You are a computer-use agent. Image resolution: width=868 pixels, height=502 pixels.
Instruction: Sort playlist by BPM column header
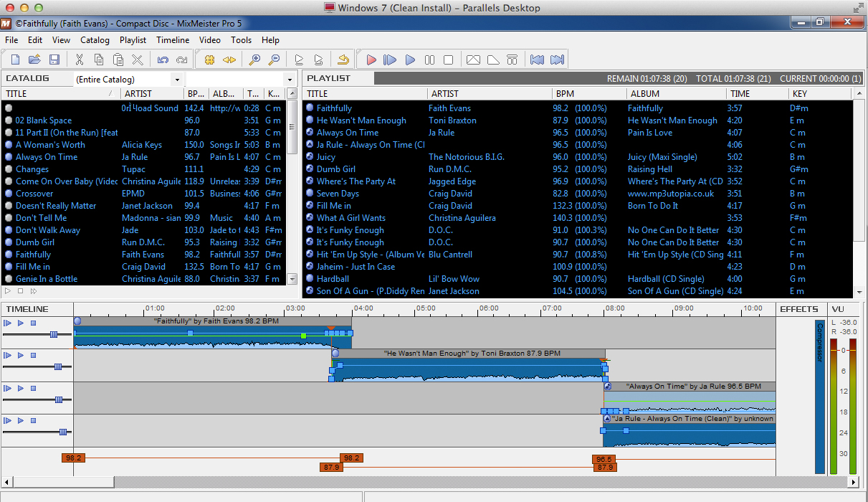589,93
